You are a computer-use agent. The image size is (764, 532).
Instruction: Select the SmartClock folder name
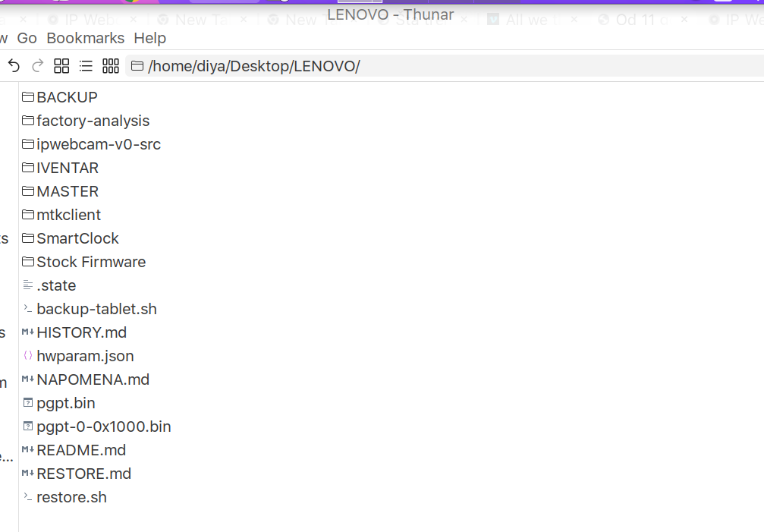pos(78,238)
